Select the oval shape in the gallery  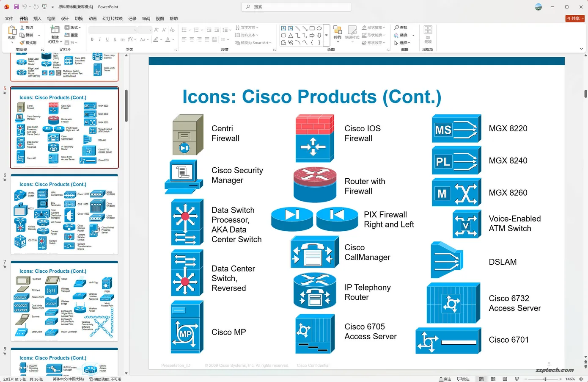coord(319,28)
